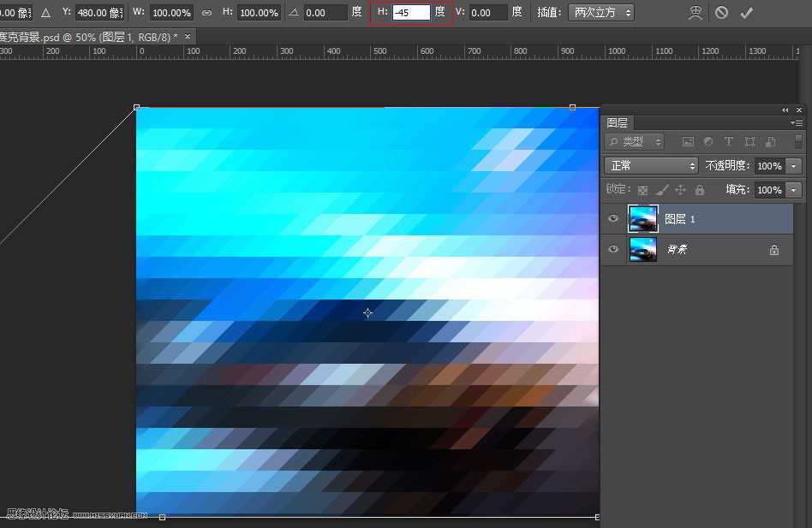Close the document tab
812x528 pixels.
[x=188, y=36]
